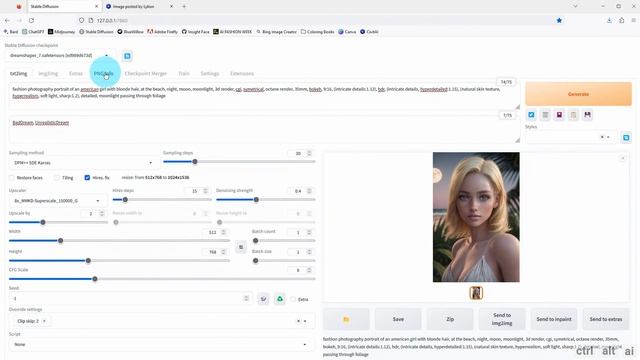Refresh the Styles list icon

pos(626,138)
